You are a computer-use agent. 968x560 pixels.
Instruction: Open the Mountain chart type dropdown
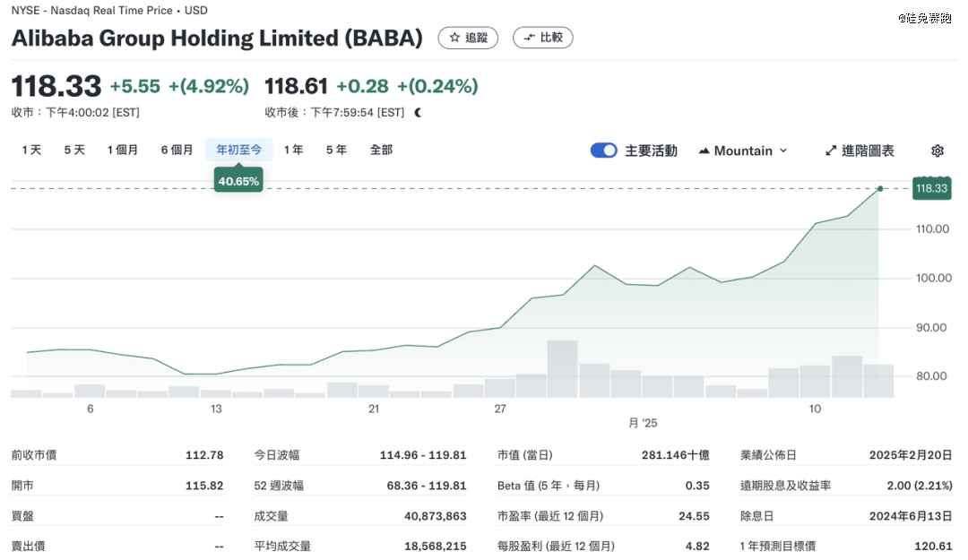[743, 151]
